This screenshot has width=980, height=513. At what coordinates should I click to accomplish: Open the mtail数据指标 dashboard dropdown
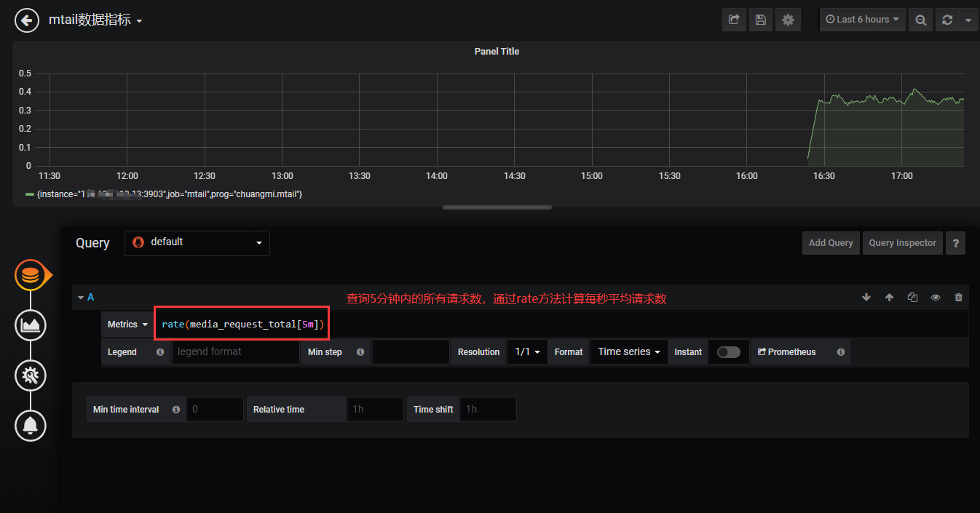pyautogui.click(x=95, y=20)
